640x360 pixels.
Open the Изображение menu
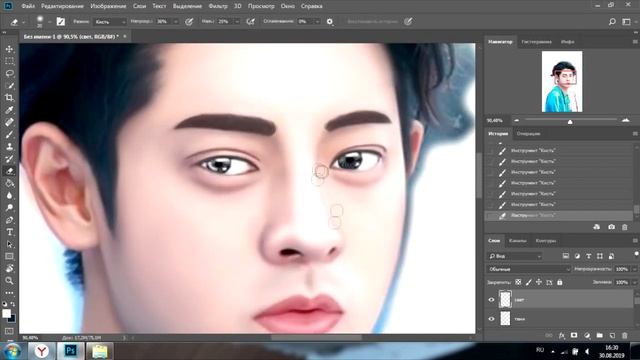pyautogui.click(x=108, y=6)
